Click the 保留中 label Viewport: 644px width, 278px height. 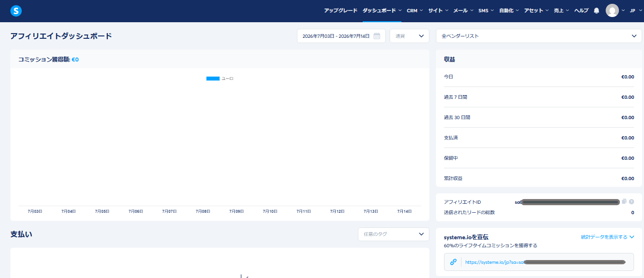click(x=451, y=158)
